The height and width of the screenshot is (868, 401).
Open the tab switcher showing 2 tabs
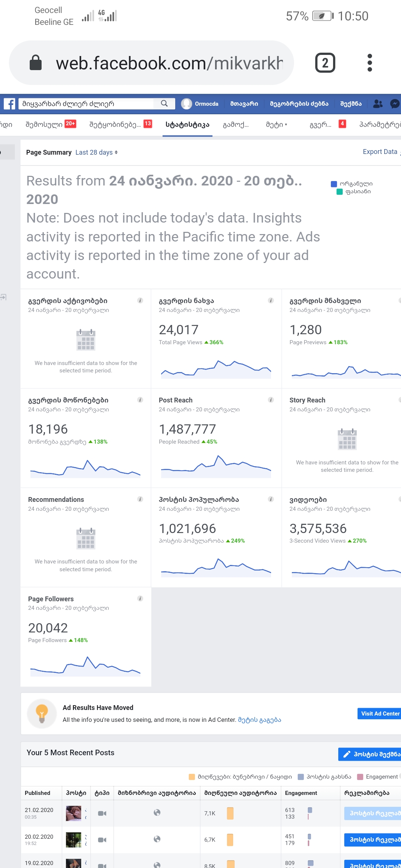pyautogui.click(x=325, y=63)
